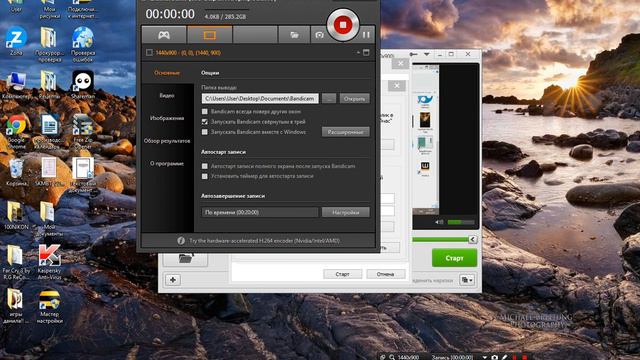
Task: Click the dark book thumbnail in the preview list
Action: [424, 121]
